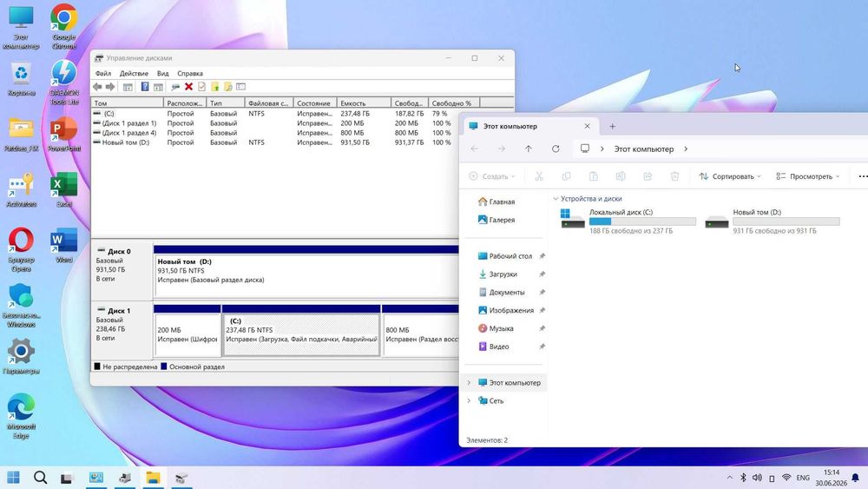
Task: Click the Wi-Fi icon in system tray
Action: tap(786, 478)
